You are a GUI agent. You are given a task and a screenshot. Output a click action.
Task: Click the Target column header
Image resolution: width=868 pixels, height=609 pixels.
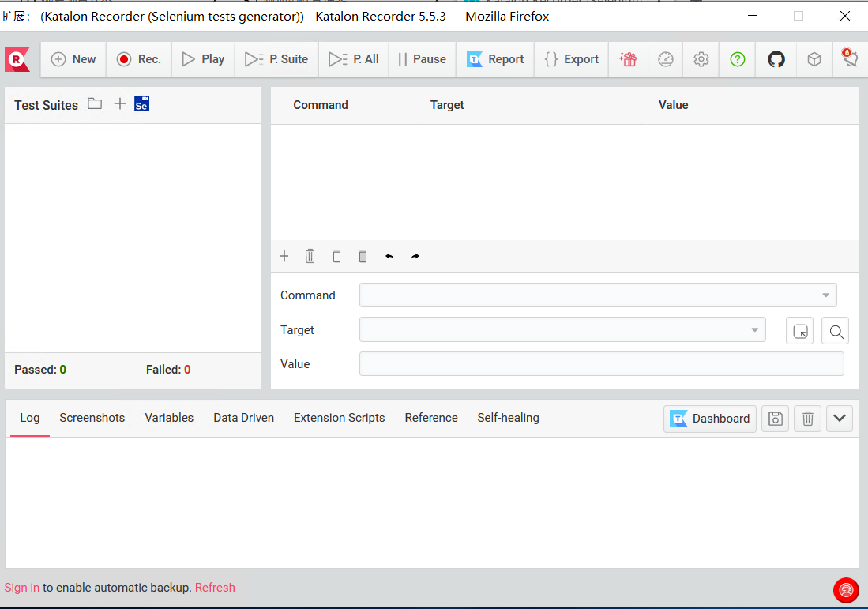pos(447,104)
